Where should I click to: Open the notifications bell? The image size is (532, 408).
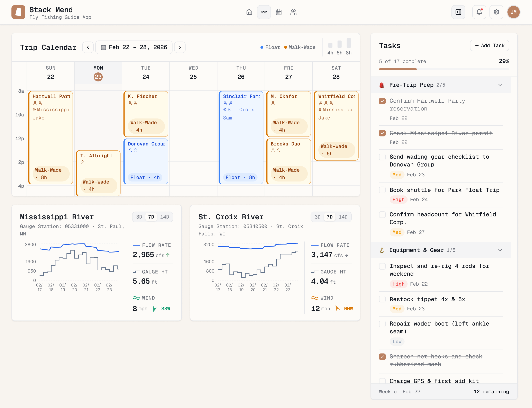click(479, 12)
